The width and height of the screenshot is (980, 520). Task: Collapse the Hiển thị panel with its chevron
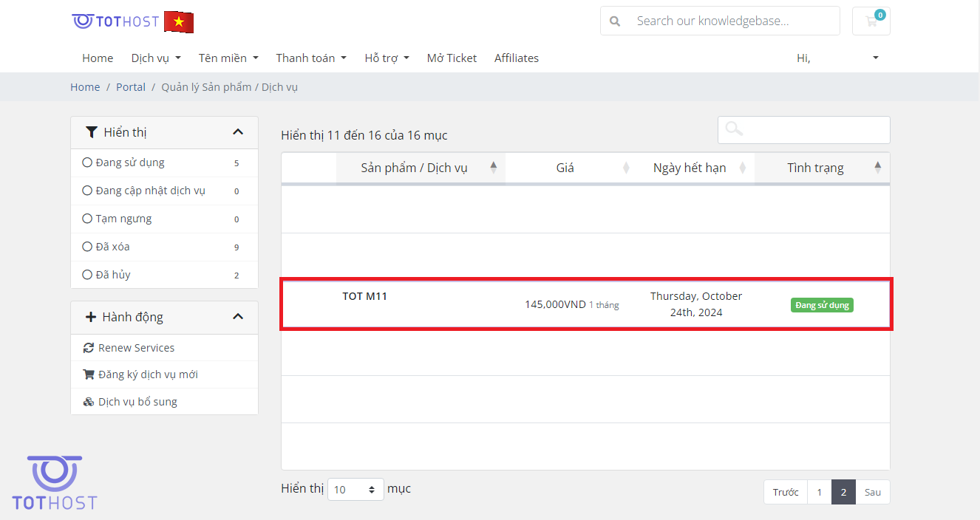pos(238,131)
